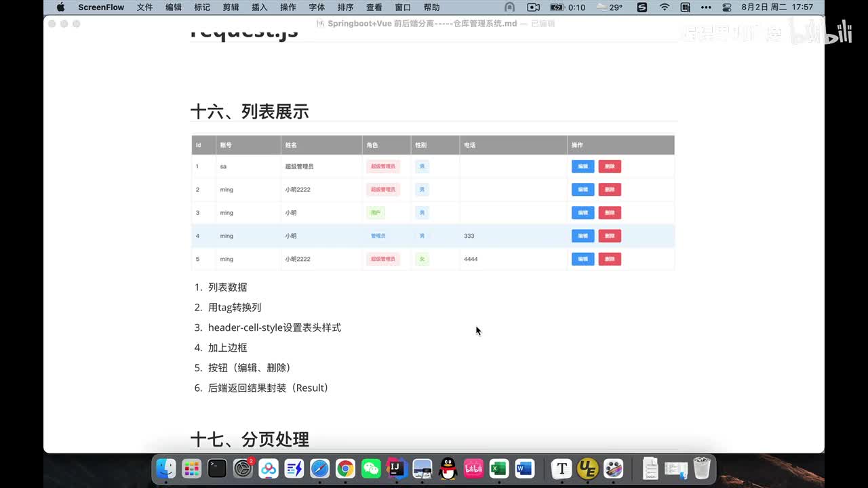Click the 超级管理员 role tag in the sa row
This screenshot has width=868, height=488.
point(383,166)
